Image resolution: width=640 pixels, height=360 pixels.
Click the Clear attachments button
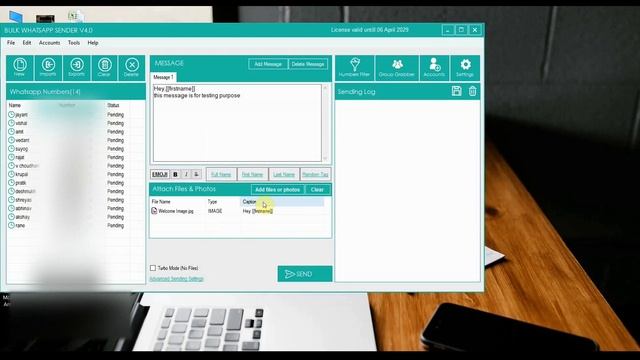317,189
